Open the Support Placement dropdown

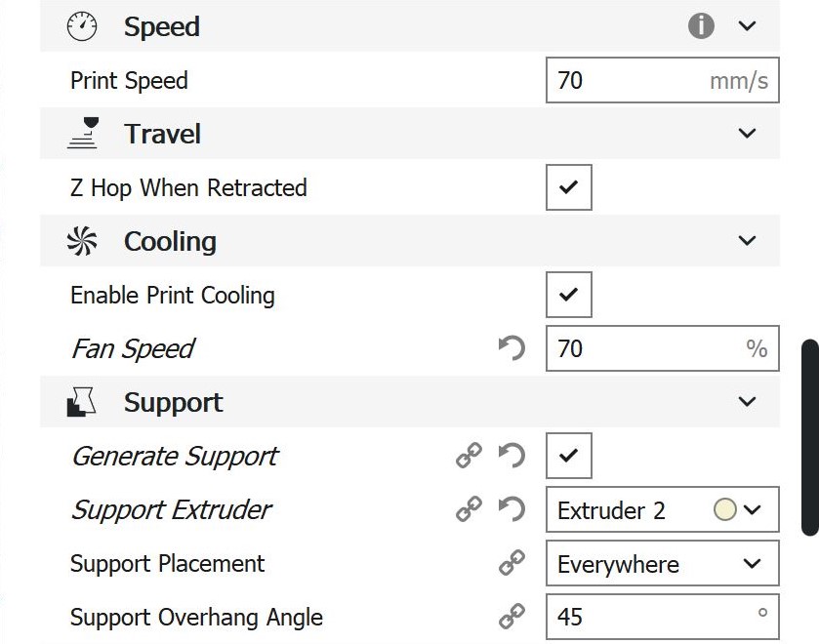662,564
